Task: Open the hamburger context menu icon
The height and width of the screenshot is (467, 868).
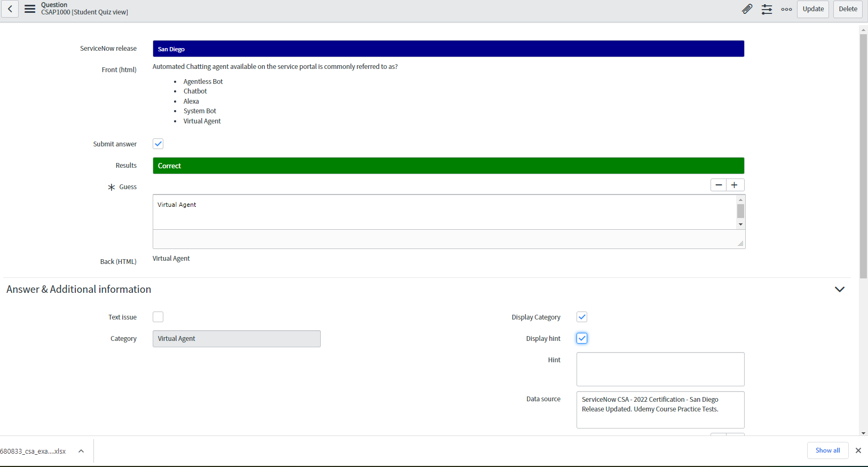Action: (x=30, y=9)
